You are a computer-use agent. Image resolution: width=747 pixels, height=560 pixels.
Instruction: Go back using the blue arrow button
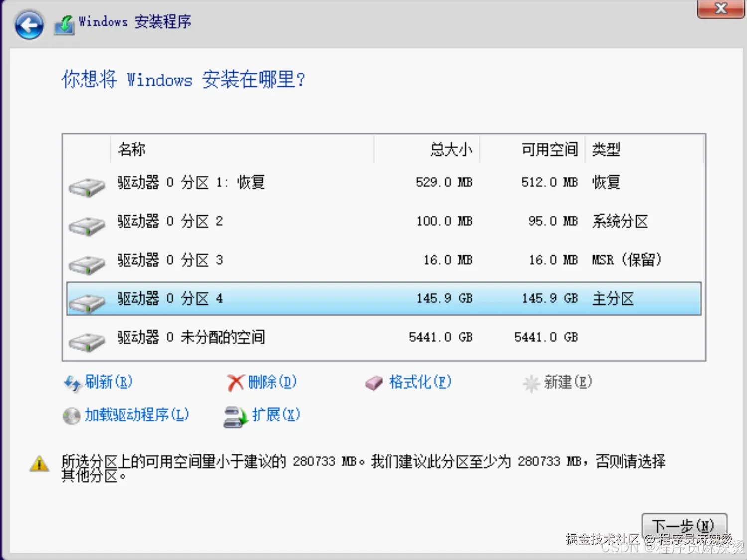(29, 25)
